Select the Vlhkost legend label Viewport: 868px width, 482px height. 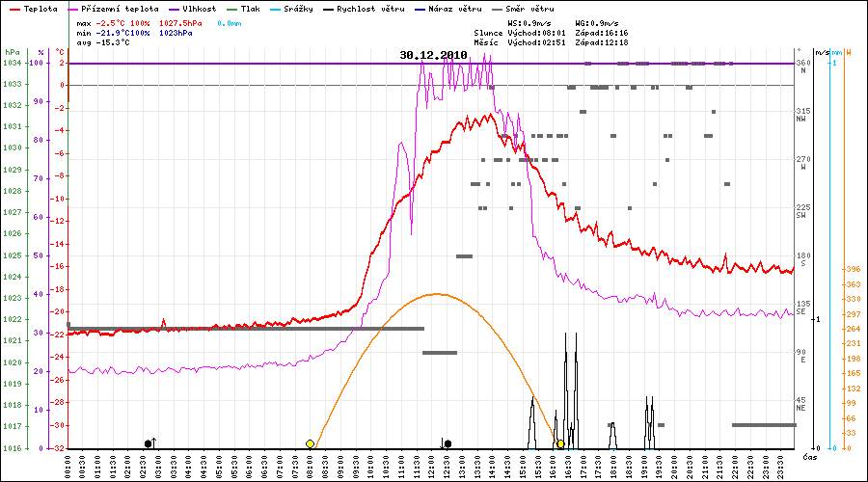point(200,9)
